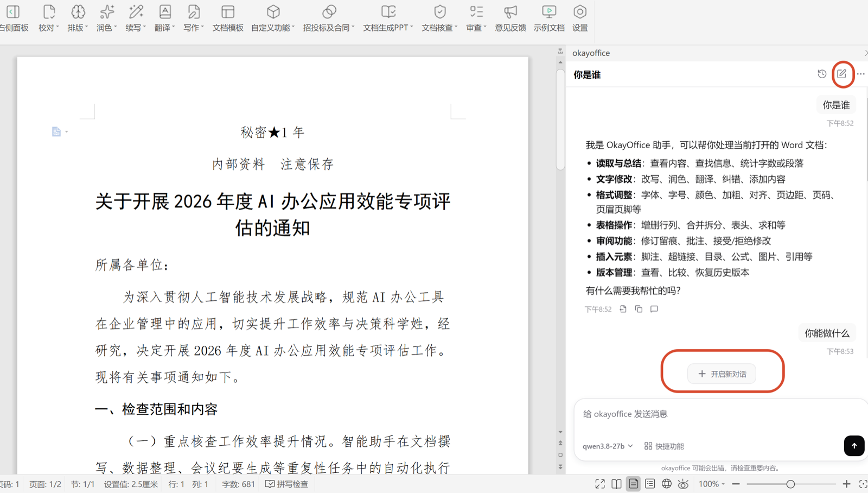Insert assistant reply into document icon
Viewport: 868px width, 493px height.
click(x=623, y=309)
